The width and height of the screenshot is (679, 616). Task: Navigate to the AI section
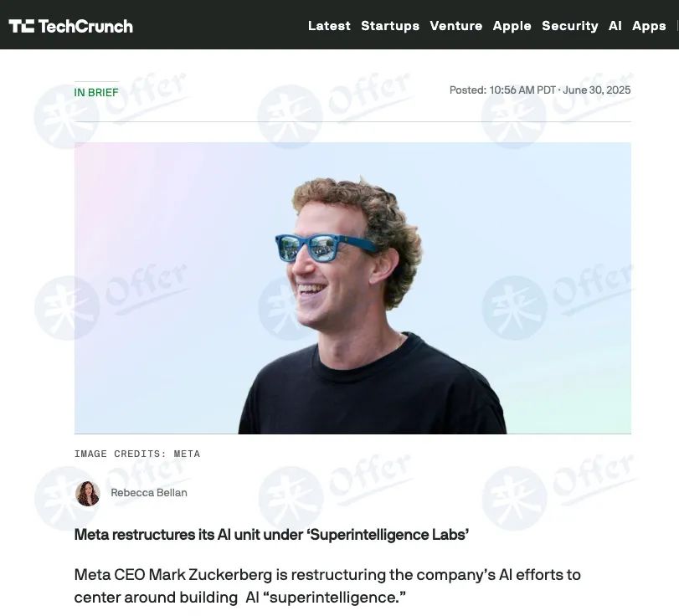pyautogui.click(x=615, y=26)
